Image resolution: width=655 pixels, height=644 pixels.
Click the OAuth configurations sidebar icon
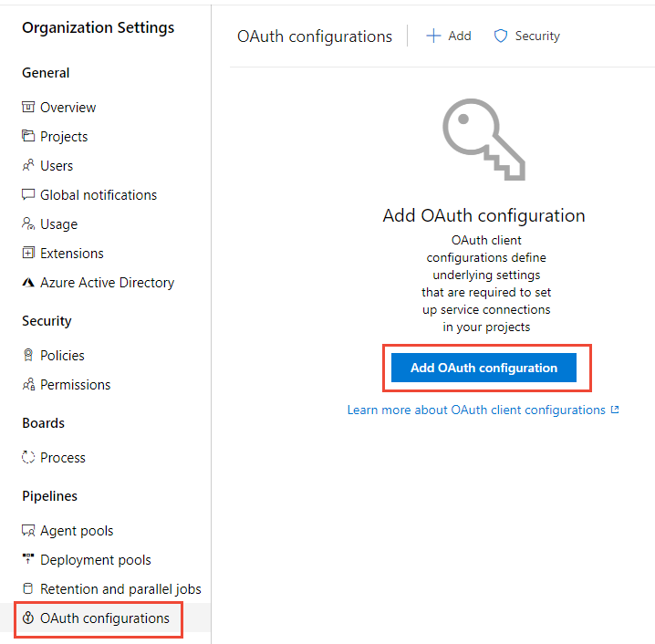pyautogui.click(x=28, y=618)
